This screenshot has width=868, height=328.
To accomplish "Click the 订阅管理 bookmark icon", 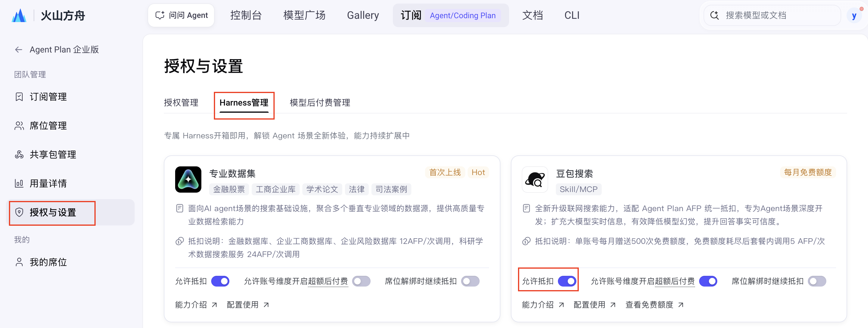I will (x=19, y=97).
